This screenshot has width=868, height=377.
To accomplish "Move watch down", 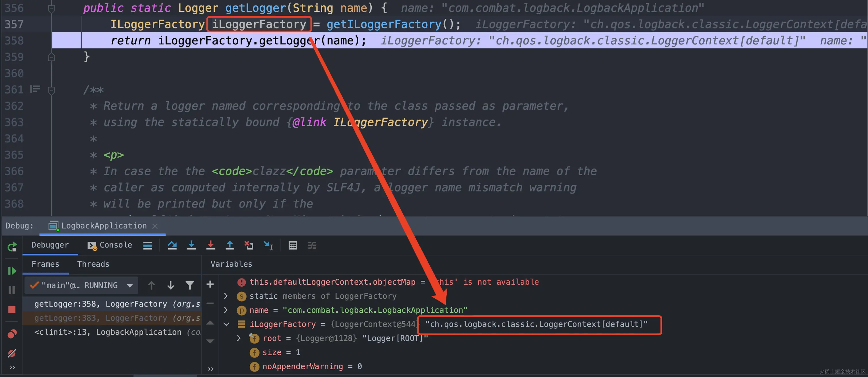I will [210, 341].
